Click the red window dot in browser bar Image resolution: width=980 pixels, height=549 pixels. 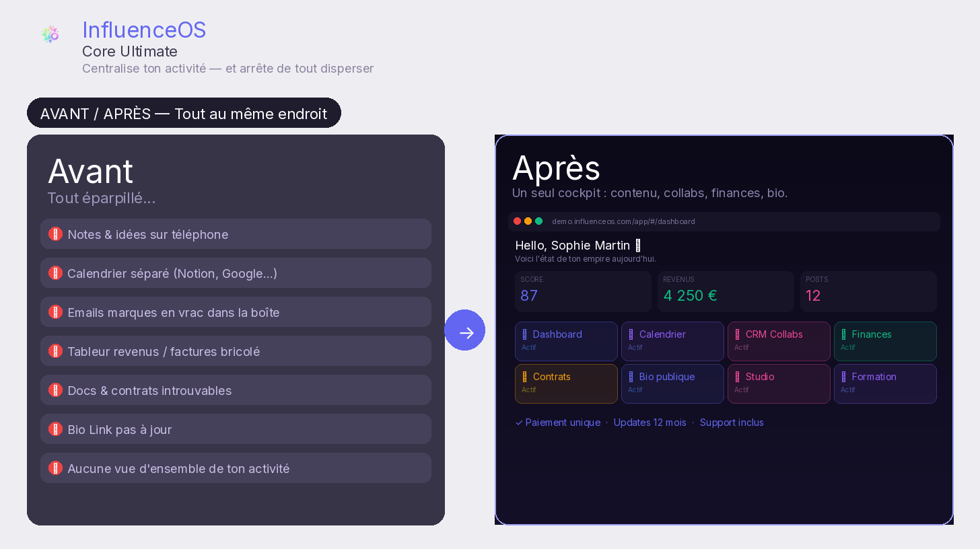tap(518, 221)
